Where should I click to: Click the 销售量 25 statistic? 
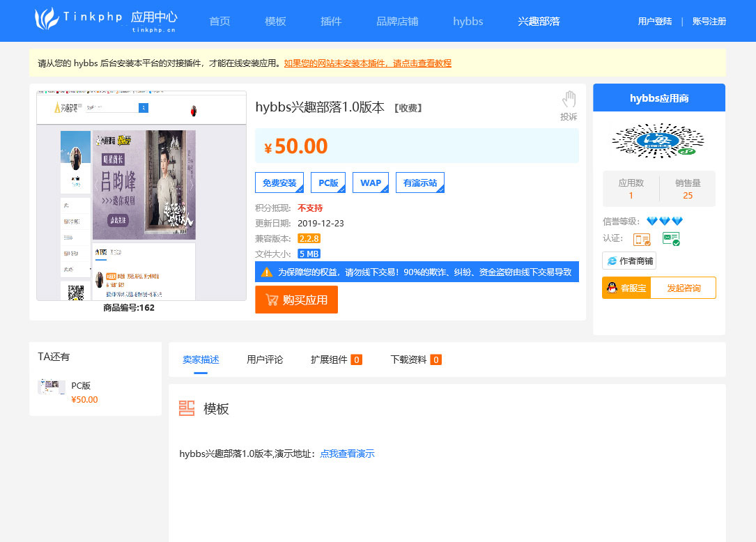[688, 189]
